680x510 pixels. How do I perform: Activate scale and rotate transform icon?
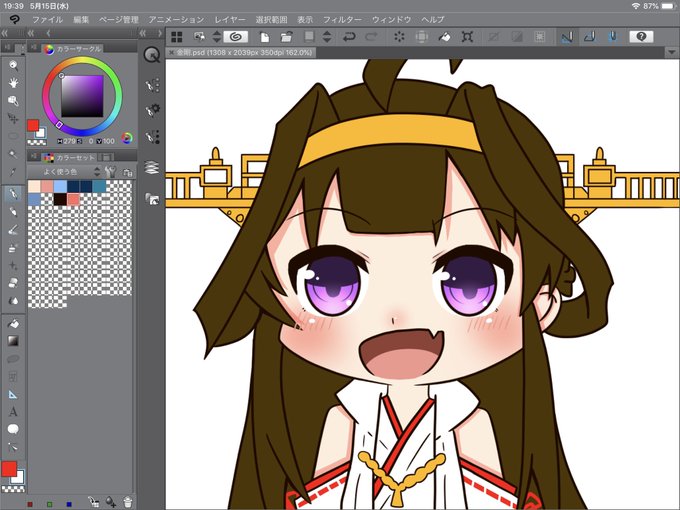tap(467, 37)
